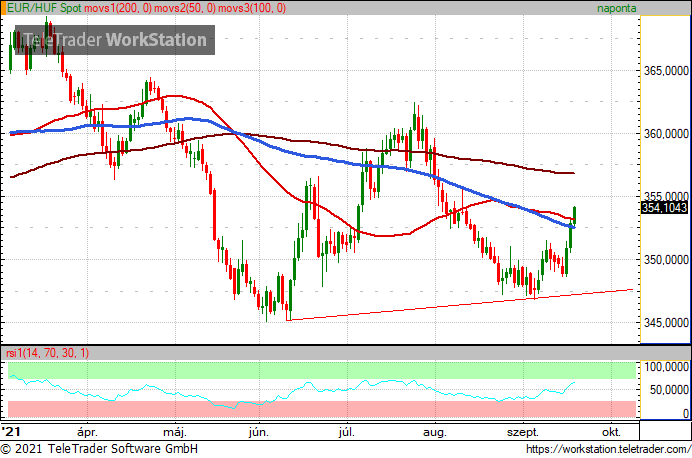Click the szept. month label
Viewport: 692px width, 458px height.
(523, 432)
